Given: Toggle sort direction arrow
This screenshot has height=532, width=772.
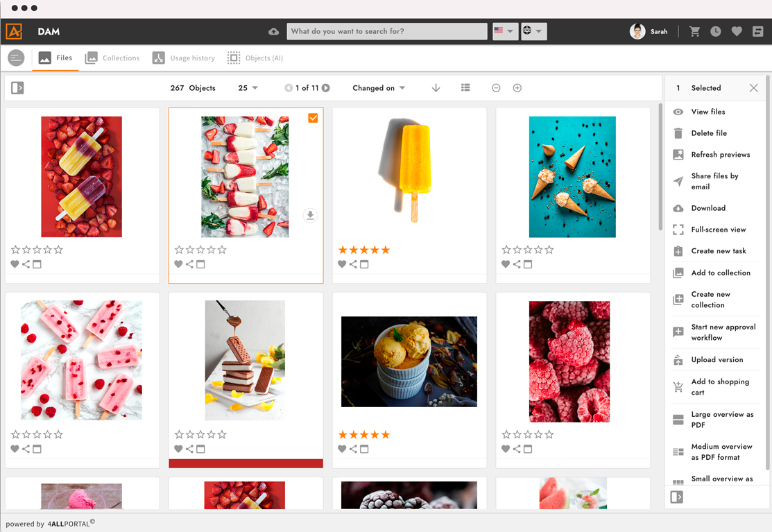Looking at the screenshot, I should point(436,88).
